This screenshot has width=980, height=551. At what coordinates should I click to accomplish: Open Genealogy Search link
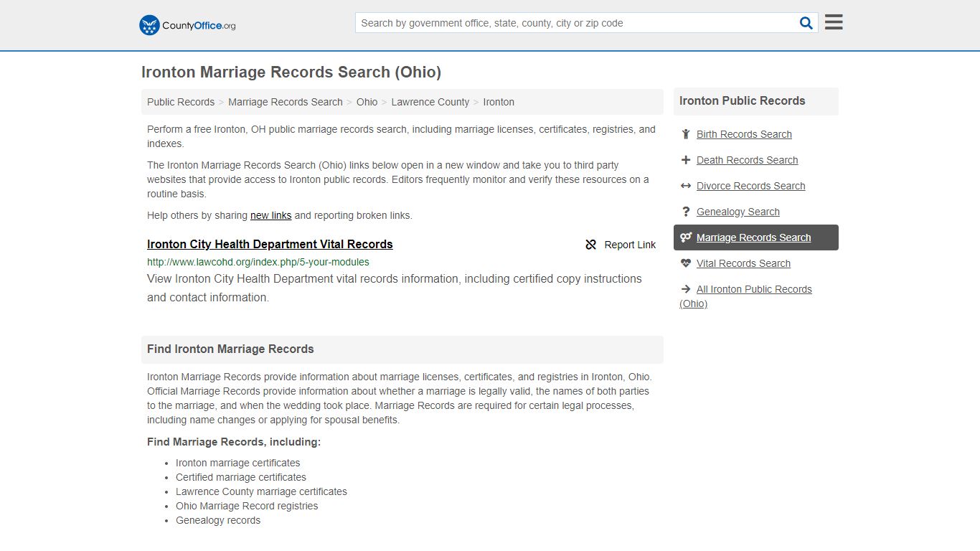(x=738, y=212)
